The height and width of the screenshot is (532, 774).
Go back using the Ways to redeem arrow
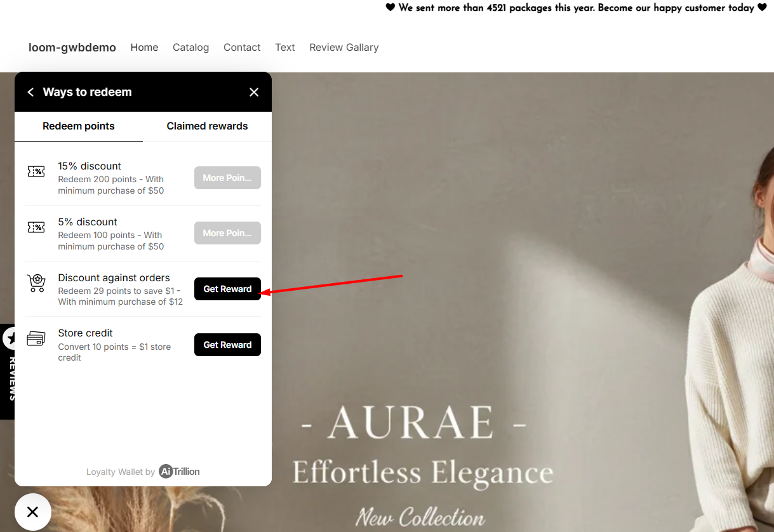point(30,92)
